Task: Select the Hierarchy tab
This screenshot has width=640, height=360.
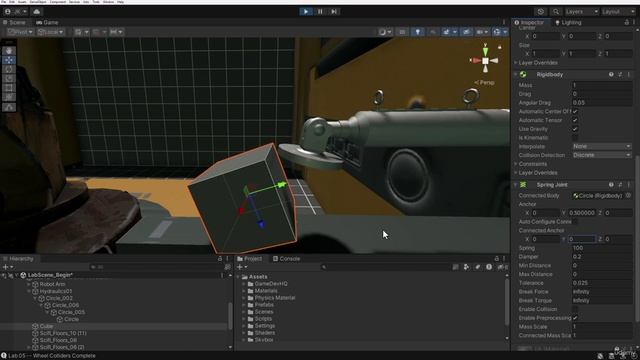Action: pyautogui.click(x=18, y=259)
